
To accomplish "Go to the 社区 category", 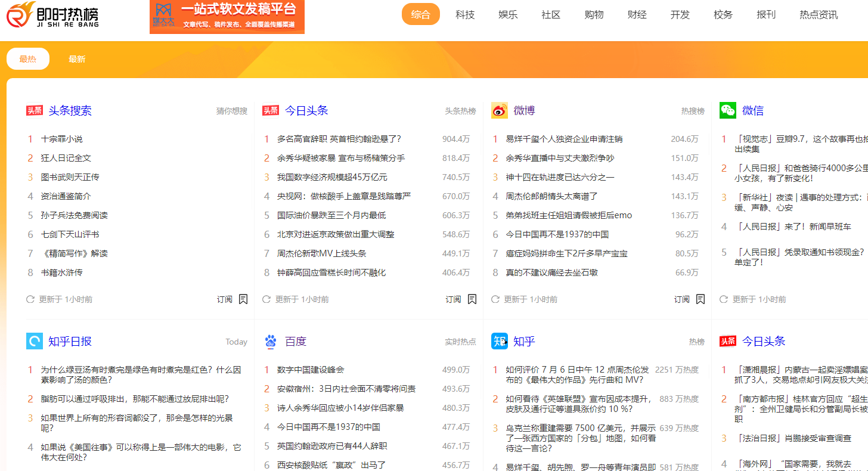I will pyautogui.click(x=551, y=15).
